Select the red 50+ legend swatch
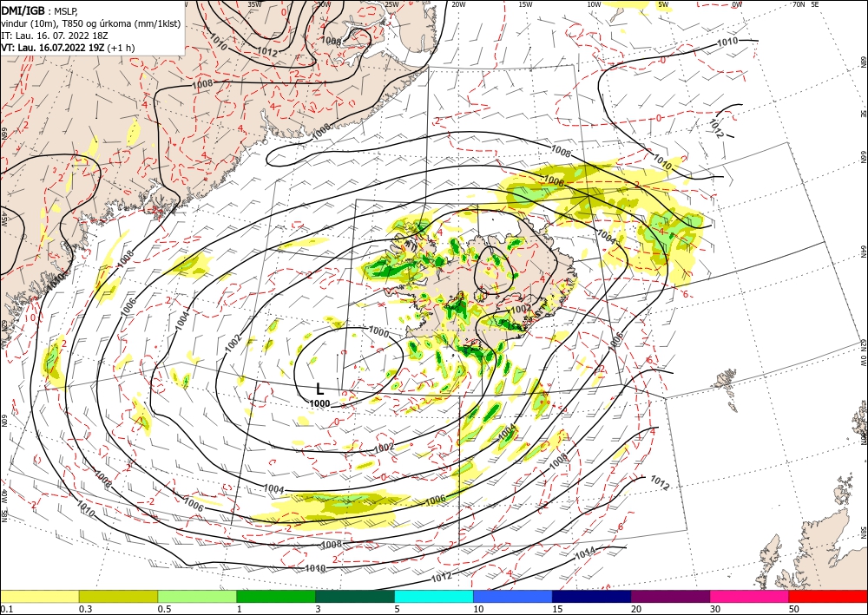 point(828,596)
